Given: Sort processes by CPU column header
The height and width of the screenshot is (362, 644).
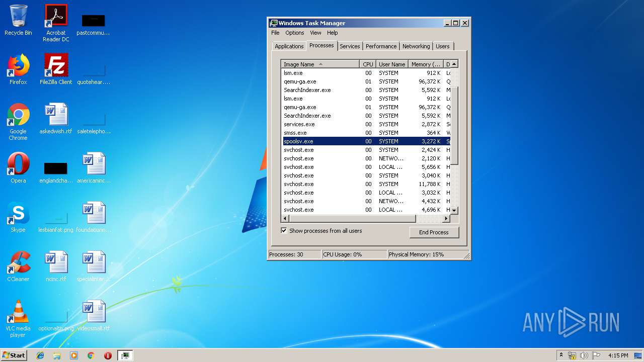Looking at the screenshot, I should [x=368, y=64].
